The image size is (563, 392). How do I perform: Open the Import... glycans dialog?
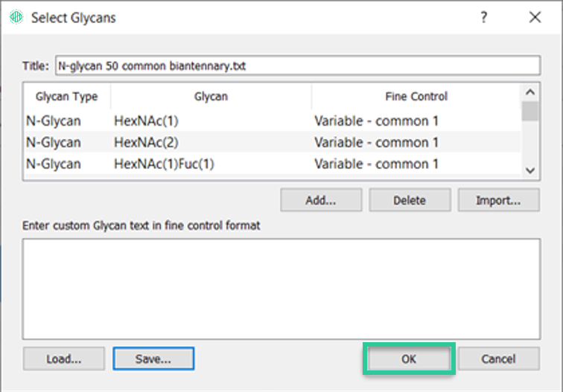(x=498, y=200)
